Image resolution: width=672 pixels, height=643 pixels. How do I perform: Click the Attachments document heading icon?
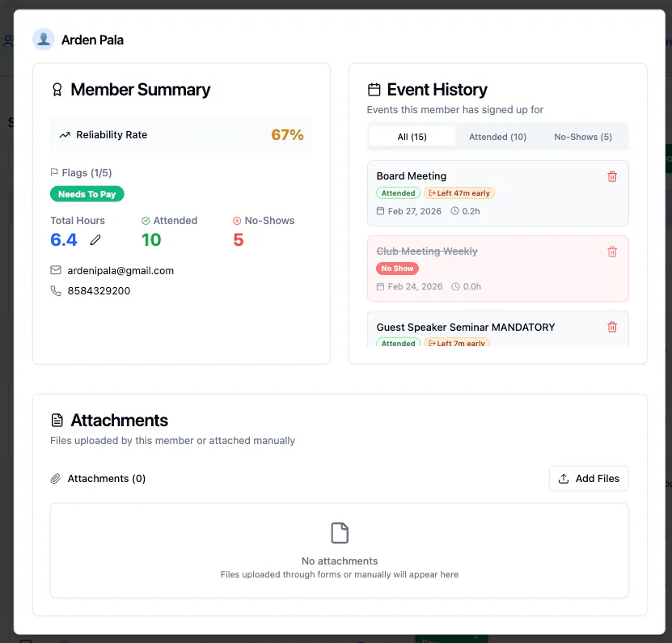57,420
